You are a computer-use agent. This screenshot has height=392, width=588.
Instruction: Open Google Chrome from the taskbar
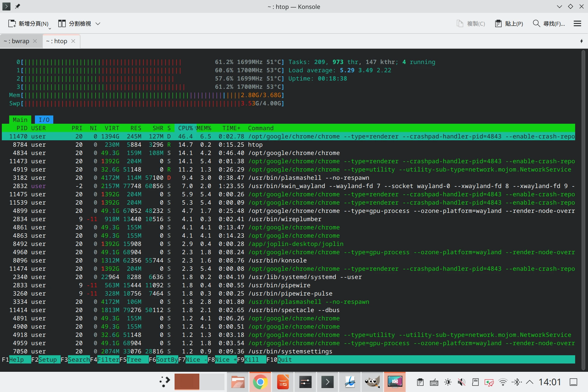[x=260, y=382]
